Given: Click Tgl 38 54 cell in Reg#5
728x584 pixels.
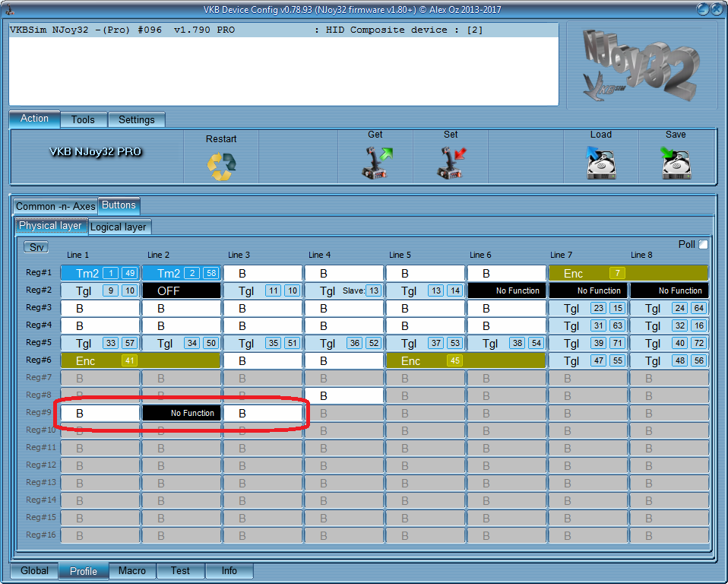Looking at the screenshot, I should click(507, 344).
